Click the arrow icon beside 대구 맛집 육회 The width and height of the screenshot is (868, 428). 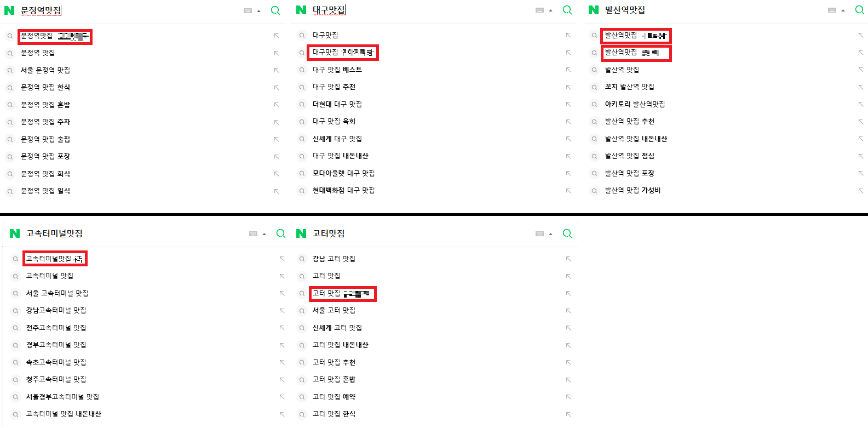click(568, 122)
